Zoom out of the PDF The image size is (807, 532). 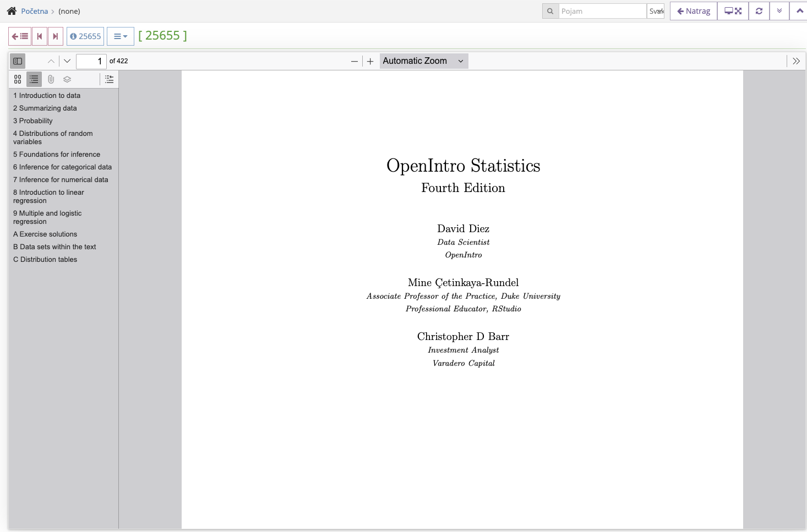[355, 61]
